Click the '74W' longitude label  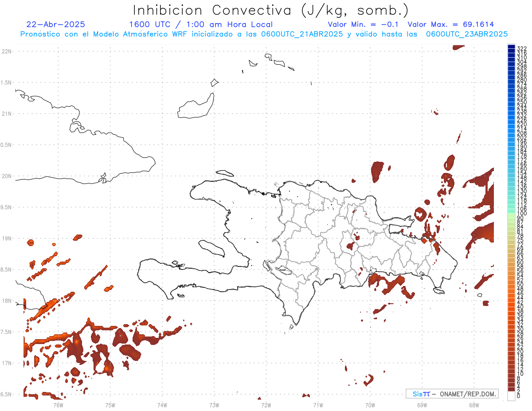pyautogui.click(x=162, y=405)
